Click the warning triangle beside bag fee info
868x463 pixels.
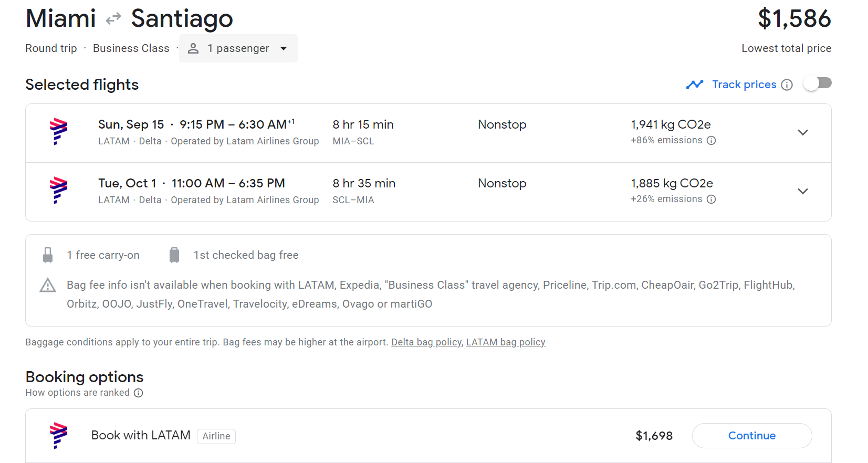click(x=48, y=286)
